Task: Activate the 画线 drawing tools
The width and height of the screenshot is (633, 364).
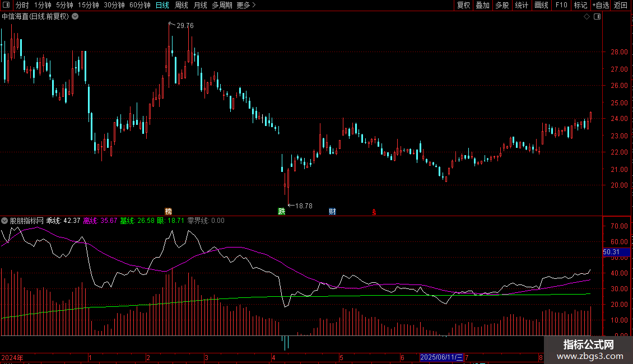Action: pos(541,5)
